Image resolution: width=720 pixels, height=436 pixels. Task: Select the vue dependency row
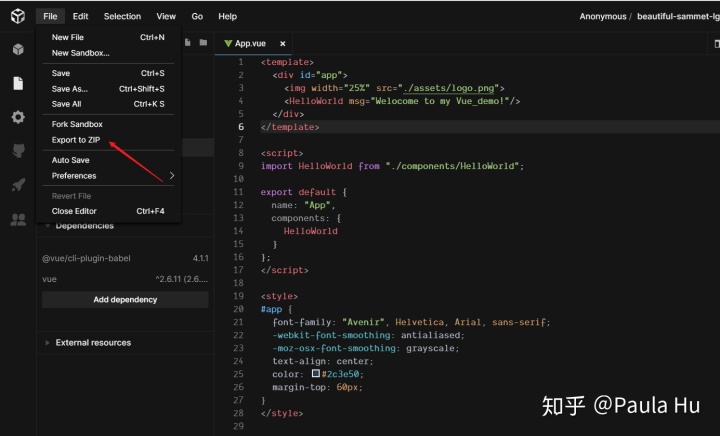125,279
